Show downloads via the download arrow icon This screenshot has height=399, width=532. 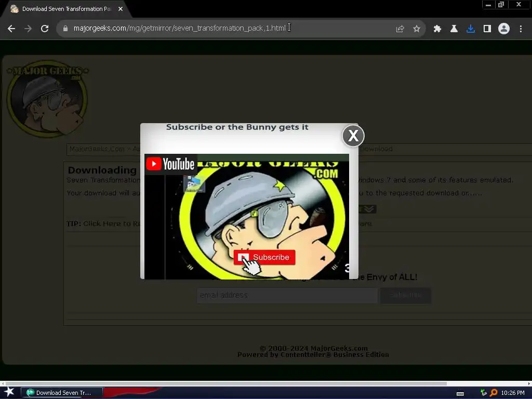[x=471, y=29]
